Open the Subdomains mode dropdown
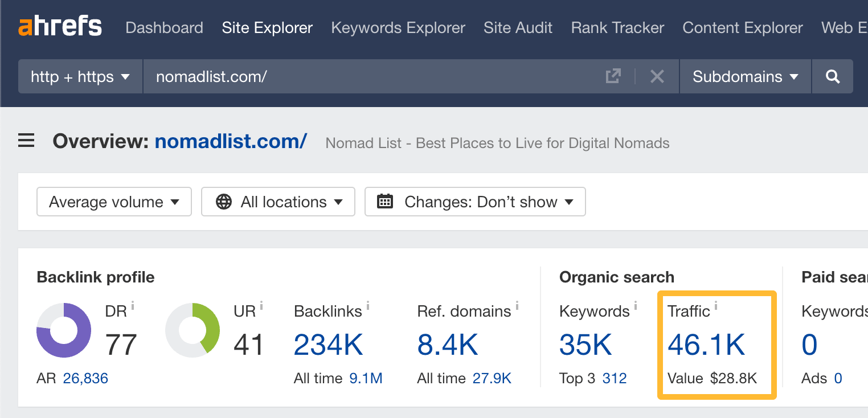The image size is (868, 418). coord(744,76)
